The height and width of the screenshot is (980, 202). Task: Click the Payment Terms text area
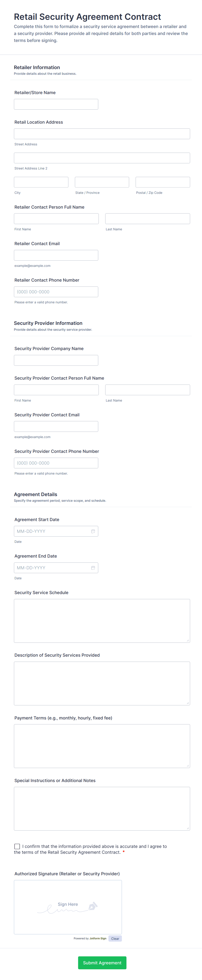point(102,746)
